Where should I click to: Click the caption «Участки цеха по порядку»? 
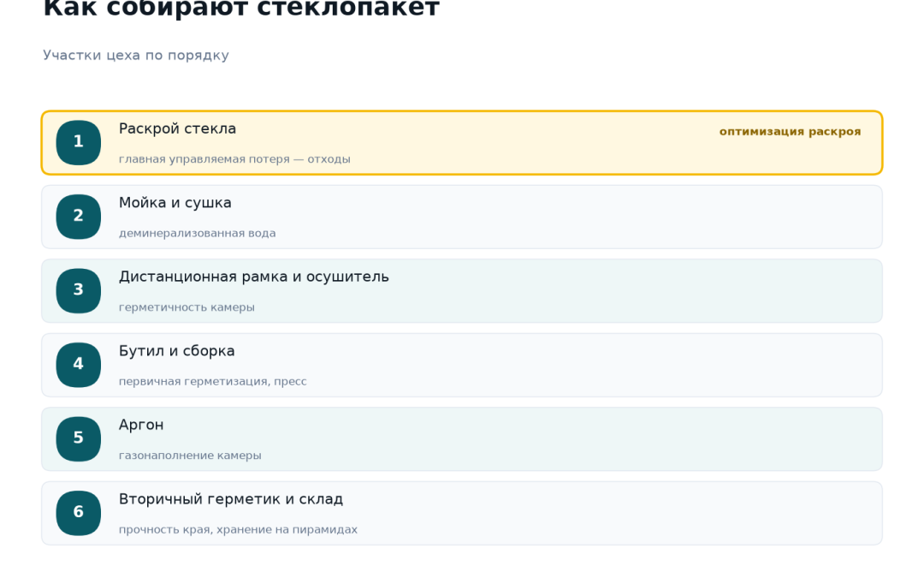tap(135, 56)
